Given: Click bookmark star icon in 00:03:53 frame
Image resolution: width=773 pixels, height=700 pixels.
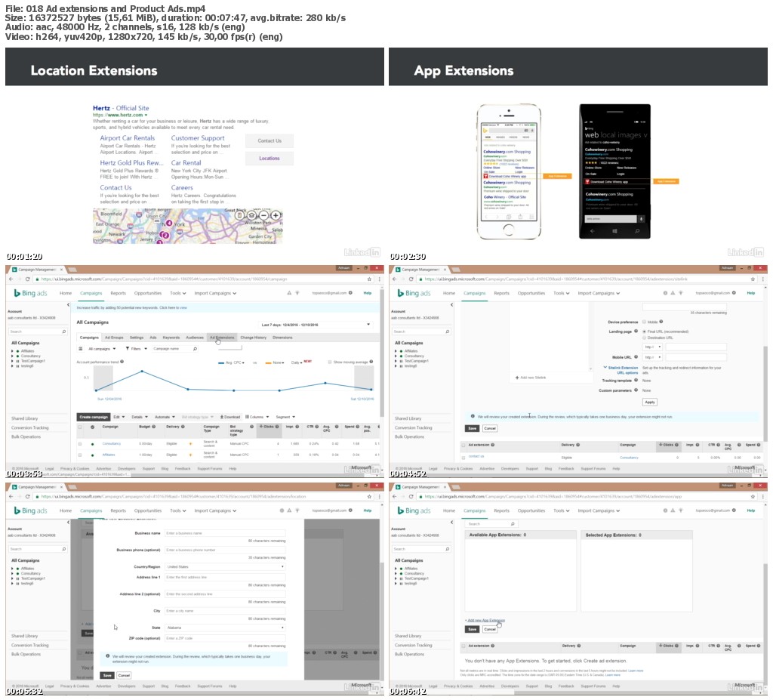Looking at the screenshot, I should tap(369, 279).
